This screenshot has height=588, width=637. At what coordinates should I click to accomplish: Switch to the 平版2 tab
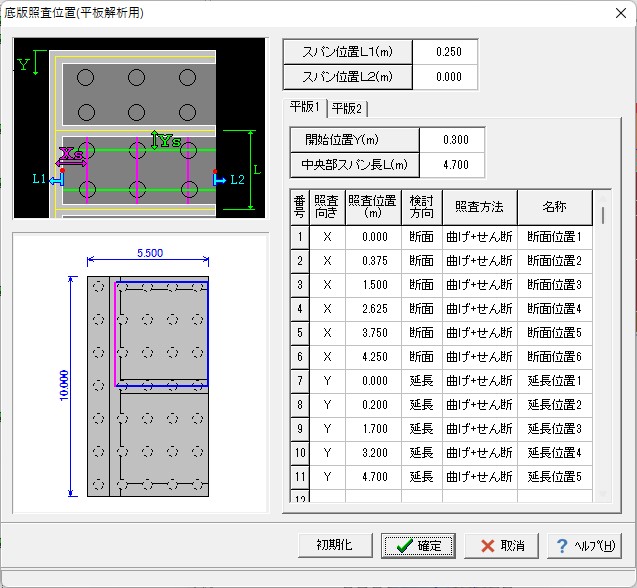click(347, 108)
